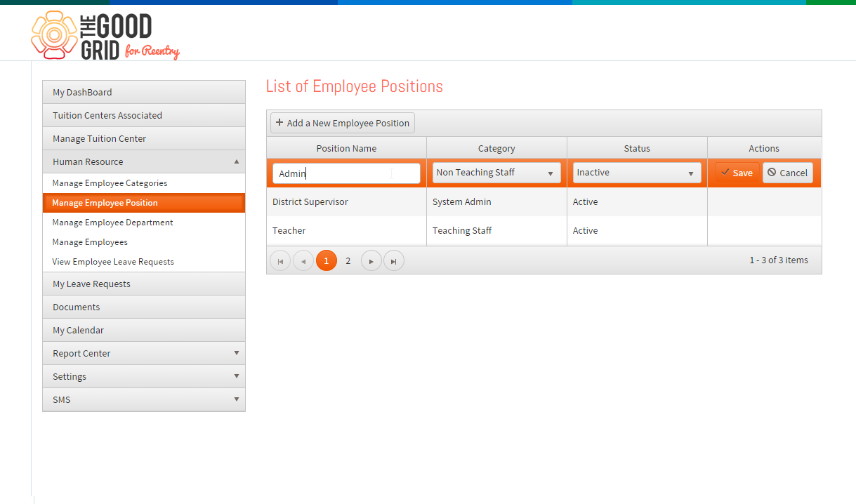Click The Good Grid logo

[x=105, y=35]
